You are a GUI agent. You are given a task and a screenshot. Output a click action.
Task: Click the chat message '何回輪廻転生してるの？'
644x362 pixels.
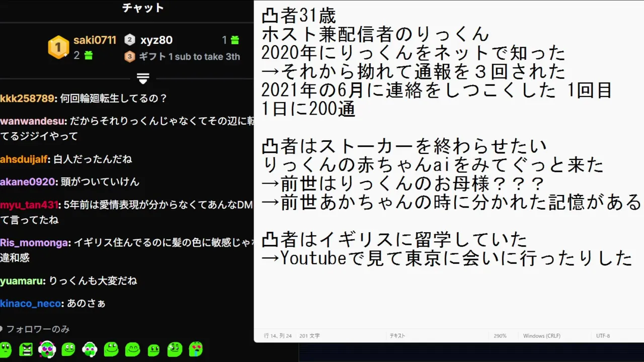113,99
